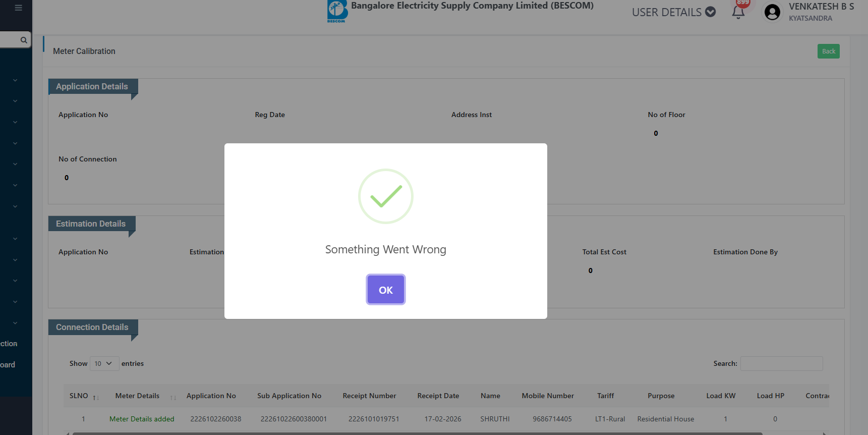Click the green checkmark icon in dialog
The image size is (868, 435).
[385, 196]
